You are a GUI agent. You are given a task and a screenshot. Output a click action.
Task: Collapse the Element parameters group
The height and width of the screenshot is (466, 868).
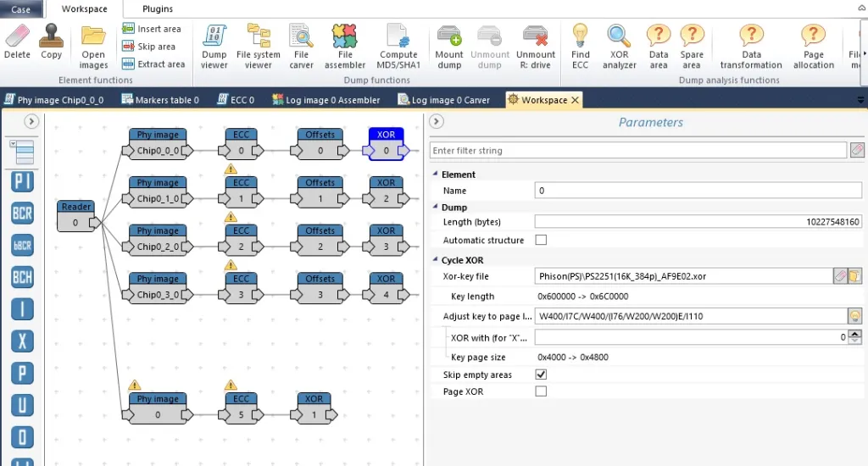click(x=435, y=174)
